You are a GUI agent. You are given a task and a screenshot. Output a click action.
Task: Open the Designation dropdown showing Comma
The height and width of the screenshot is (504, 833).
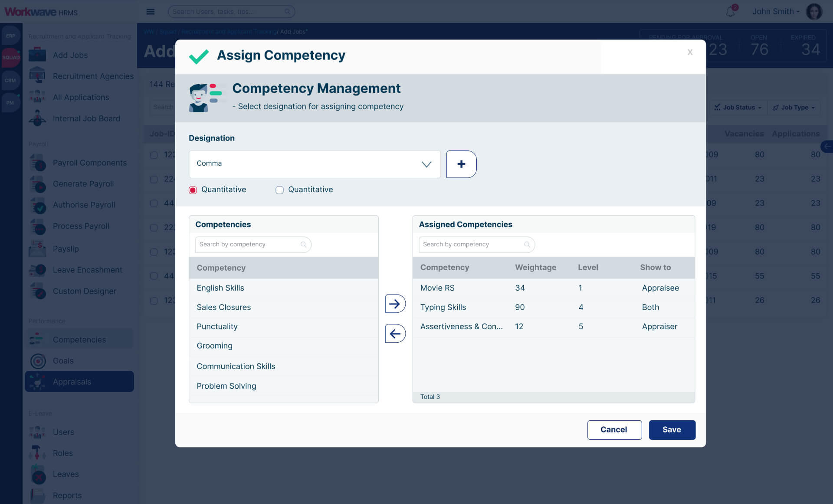tap(315, 164)
